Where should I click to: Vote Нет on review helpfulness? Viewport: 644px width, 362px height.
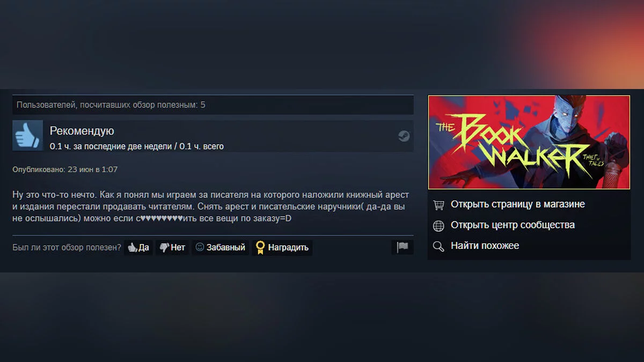172,247
